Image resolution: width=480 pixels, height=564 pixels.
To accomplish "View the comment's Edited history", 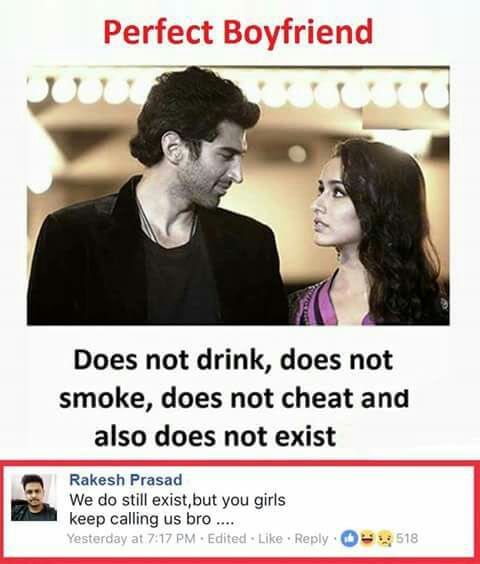I will click(227, 538).
